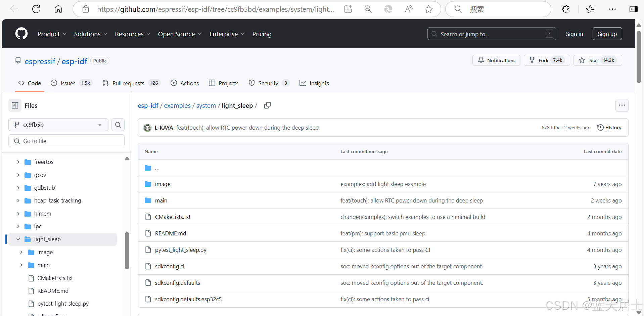Viewport: 644px width, 316px height.
Task: Open the favorites list icon
Action: (590, 9)
